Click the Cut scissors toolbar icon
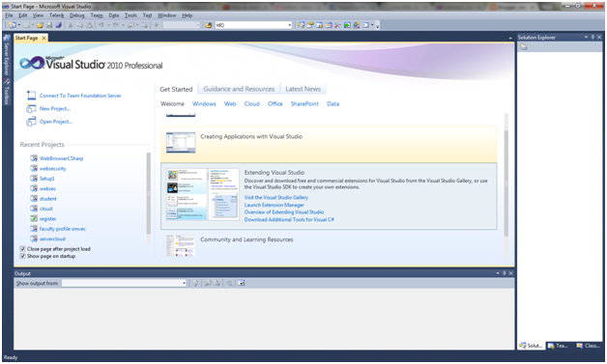Screen dimensions: 607x364 71,25
